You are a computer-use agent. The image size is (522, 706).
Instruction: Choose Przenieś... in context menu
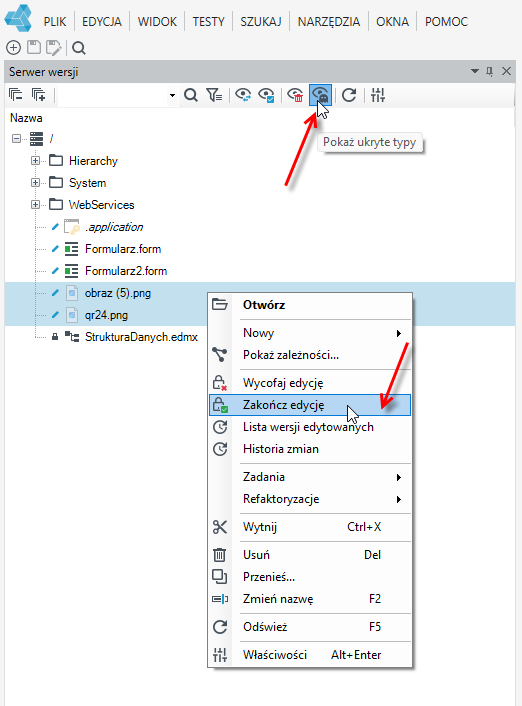point(310,577)
